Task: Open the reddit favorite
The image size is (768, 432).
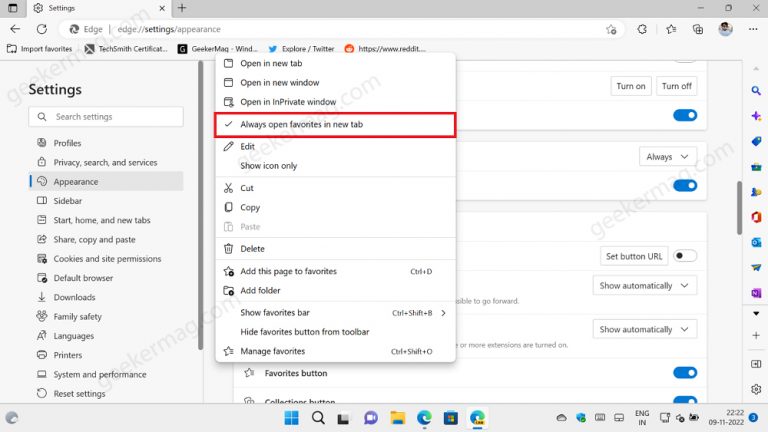Action: [x=385, y=49]
